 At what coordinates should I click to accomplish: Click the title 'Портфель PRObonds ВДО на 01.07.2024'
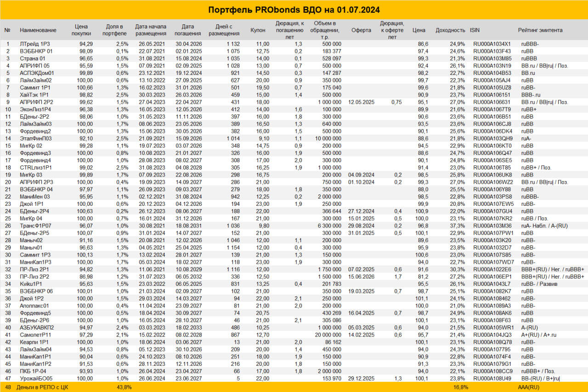[294, 10]
